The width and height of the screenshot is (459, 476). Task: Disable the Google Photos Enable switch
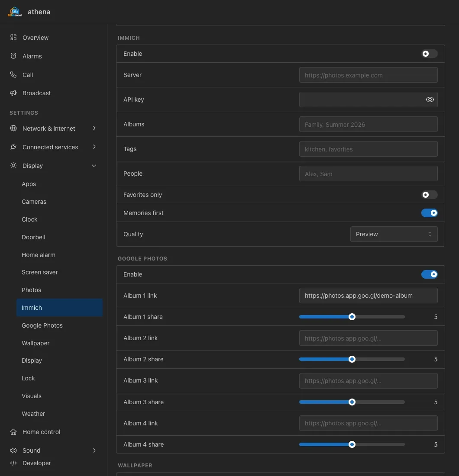pyautogui.click(x=429, y=274)
